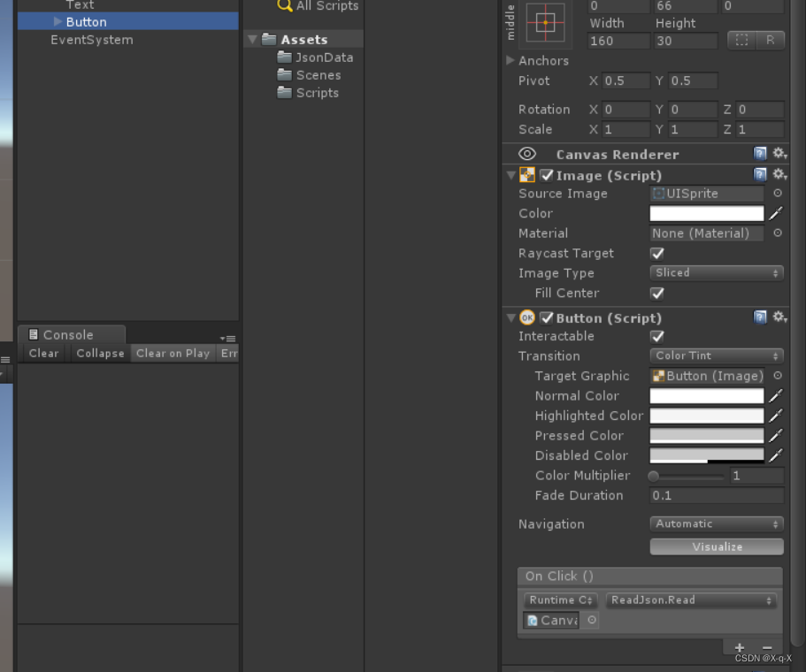Screen dimensions: 806x672
Task: Open the Console panel options menu
Action: coord(227,338)
